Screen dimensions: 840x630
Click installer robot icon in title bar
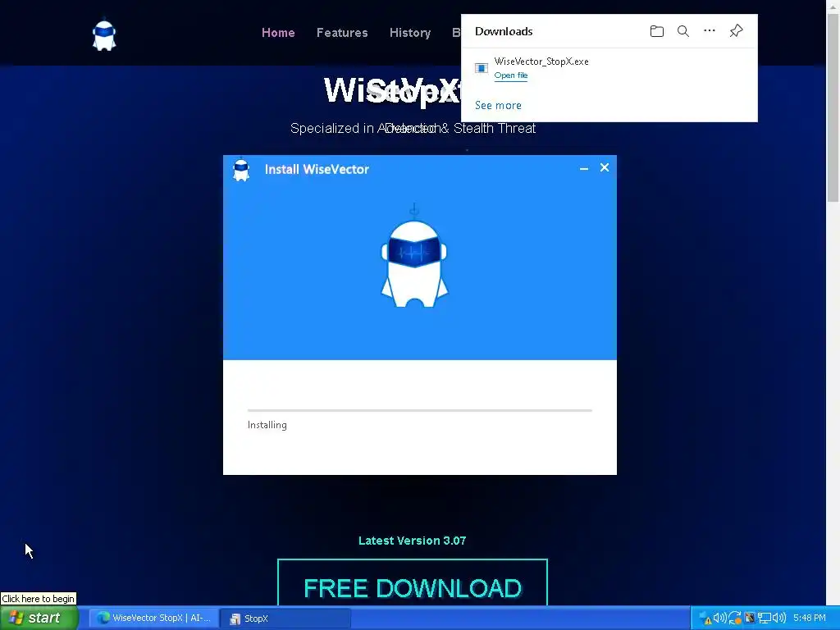[241, 170]
